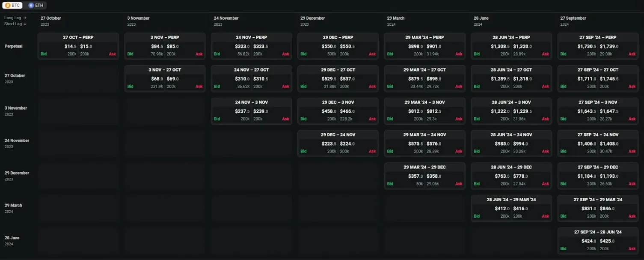Click the Short Leg axis label
The image size is (644, 260).
tap(15, 24)
